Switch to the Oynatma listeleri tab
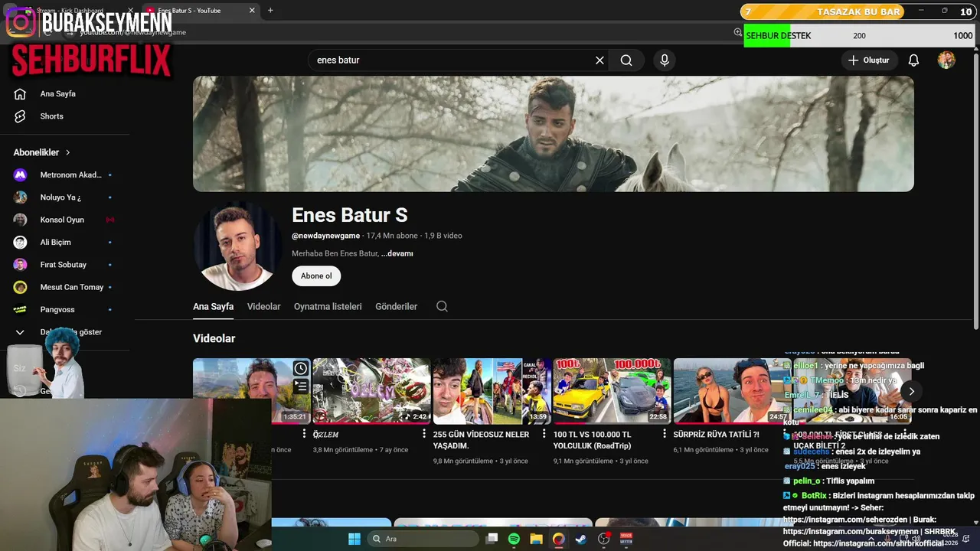Viewport: 980px width, 551px height. [x=328, y=306]
